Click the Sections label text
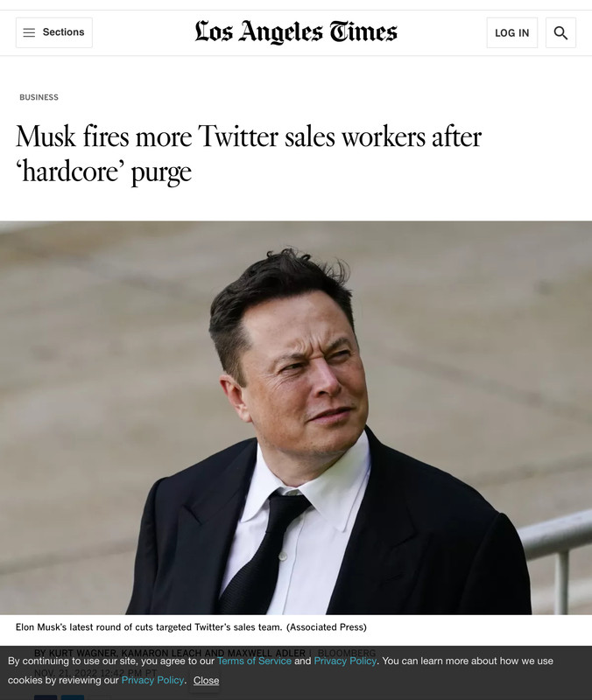Viewport: 592px width, 700px height. [63, 32]
